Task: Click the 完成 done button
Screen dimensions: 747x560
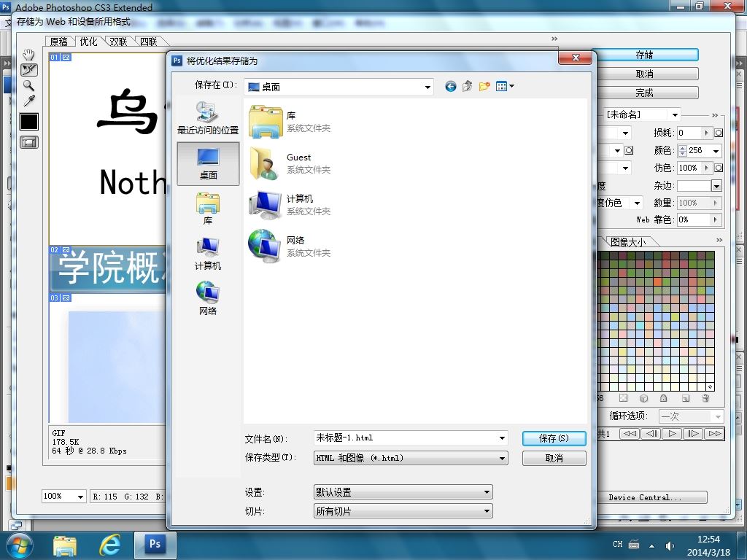Action: pos(644,93)
